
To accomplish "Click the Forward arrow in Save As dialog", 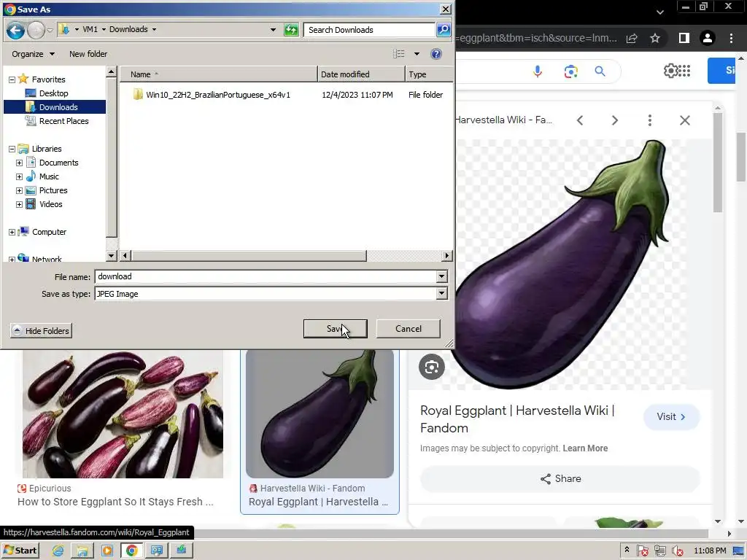I will click(36, 30).
